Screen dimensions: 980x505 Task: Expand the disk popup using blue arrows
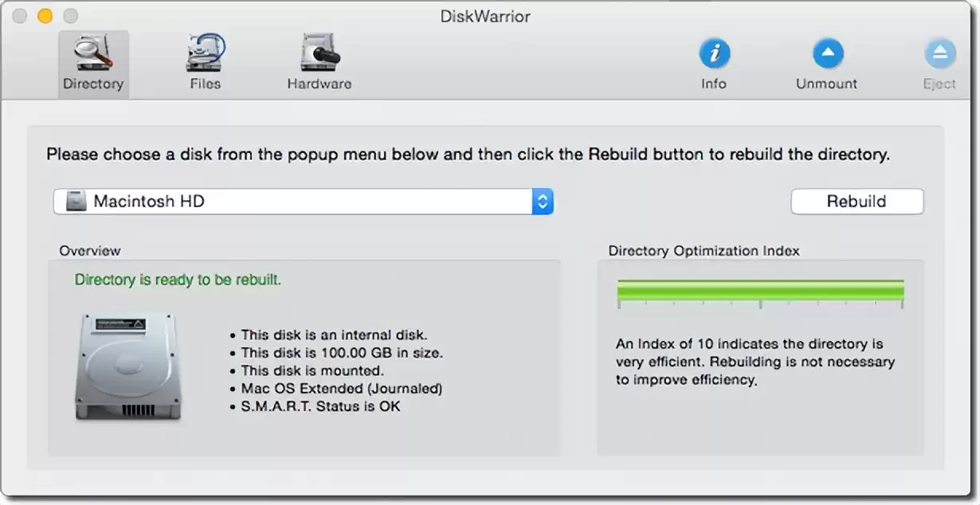[x=542, y=202]
